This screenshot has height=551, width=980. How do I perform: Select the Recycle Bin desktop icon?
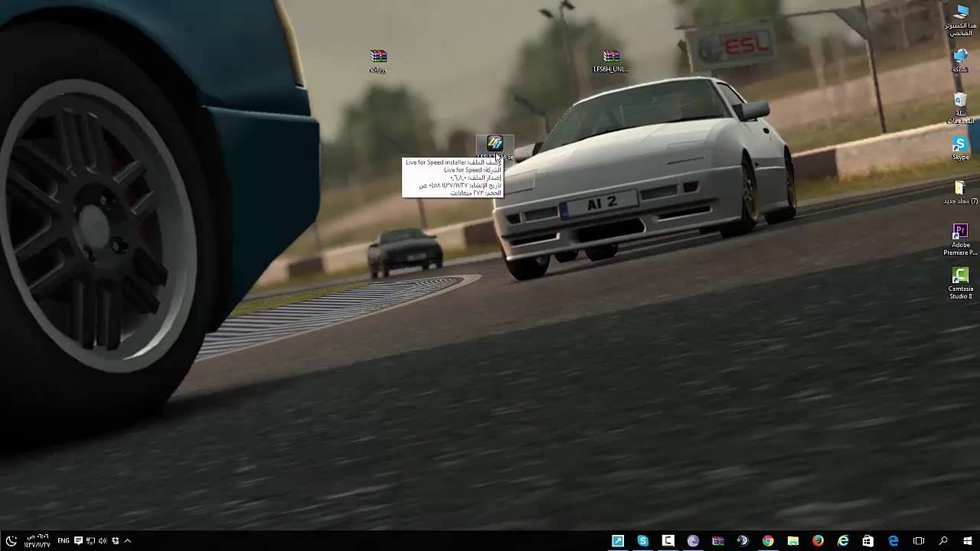coord(960,107)
